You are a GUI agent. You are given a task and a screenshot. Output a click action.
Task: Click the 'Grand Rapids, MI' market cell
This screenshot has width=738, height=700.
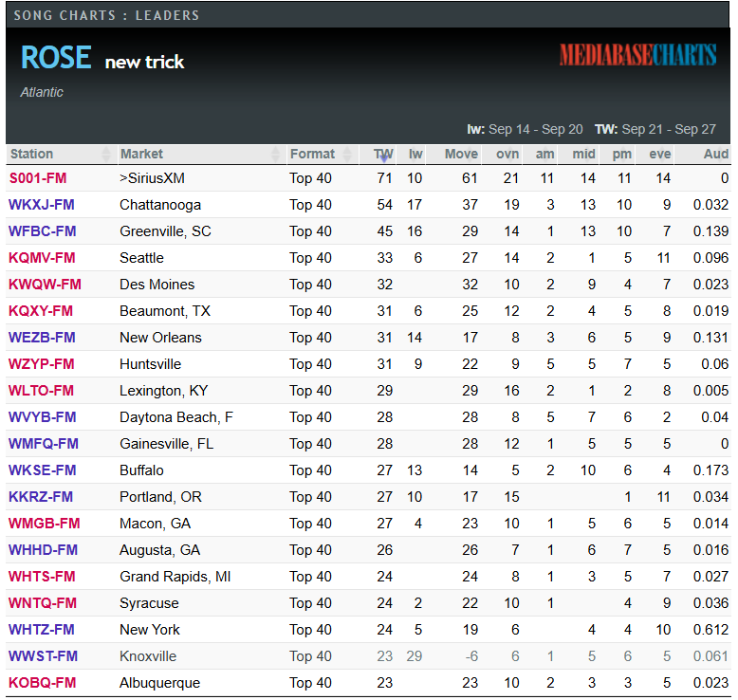(175, 577)
